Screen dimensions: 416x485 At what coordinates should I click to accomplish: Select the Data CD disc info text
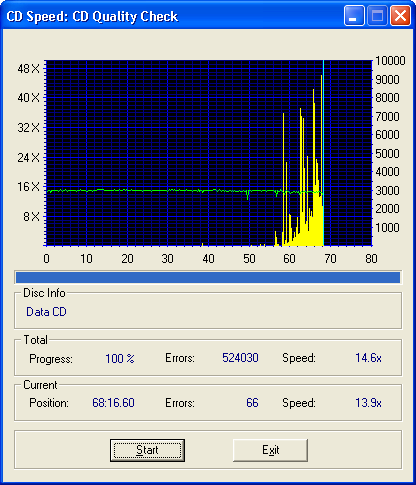coord(46,312)
